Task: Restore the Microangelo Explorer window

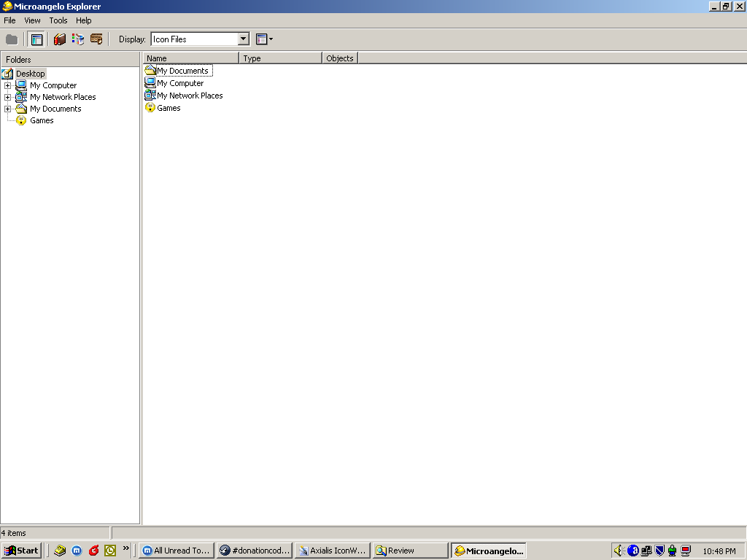Action: point(726,7)
